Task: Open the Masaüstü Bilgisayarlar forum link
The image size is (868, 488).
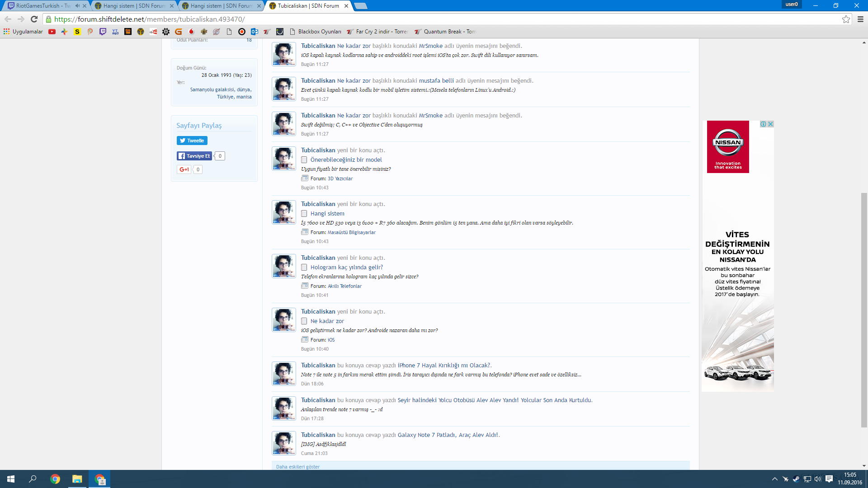Action: (351, 232)
